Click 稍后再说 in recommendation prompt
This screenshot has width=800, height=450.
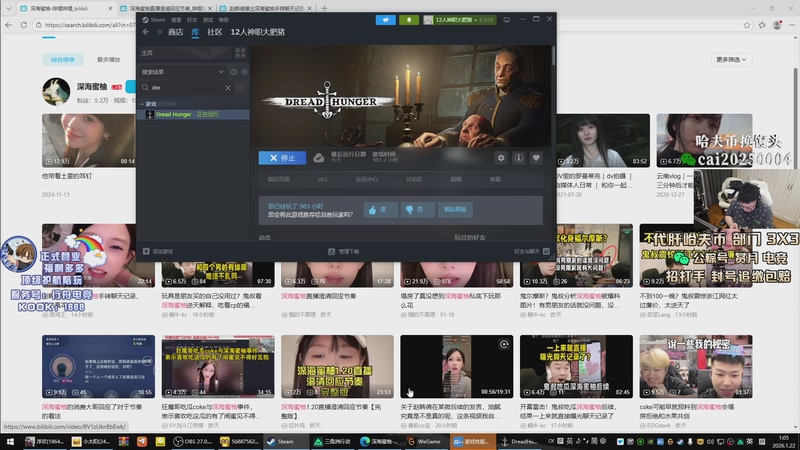coord(455,210)
